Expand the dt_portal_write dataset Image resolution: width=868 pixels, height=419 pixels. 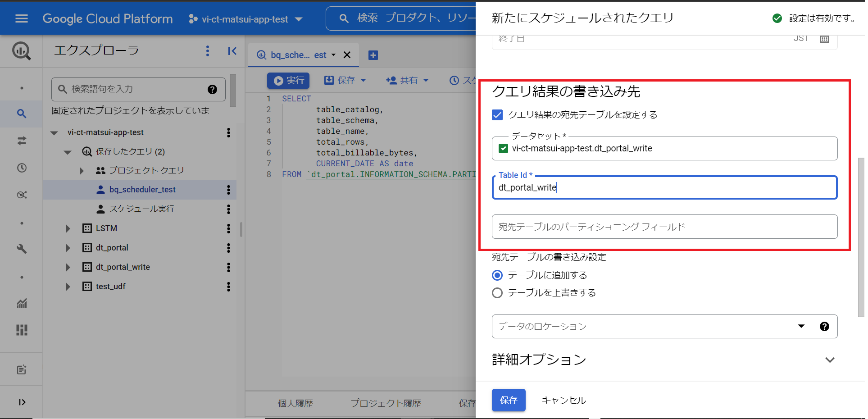click(x=68, y=267)
